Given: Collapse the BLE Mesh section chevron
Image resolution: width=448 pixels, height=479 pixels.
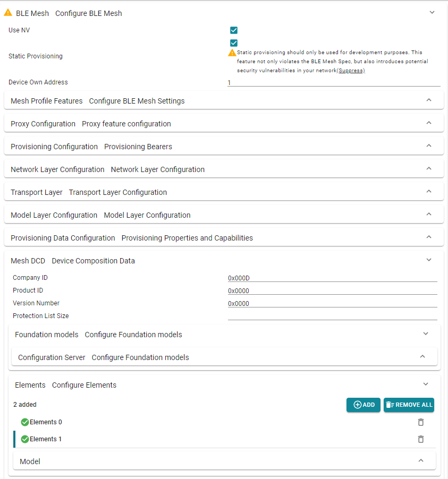Looking at the screenshot, I should (432, 13).
